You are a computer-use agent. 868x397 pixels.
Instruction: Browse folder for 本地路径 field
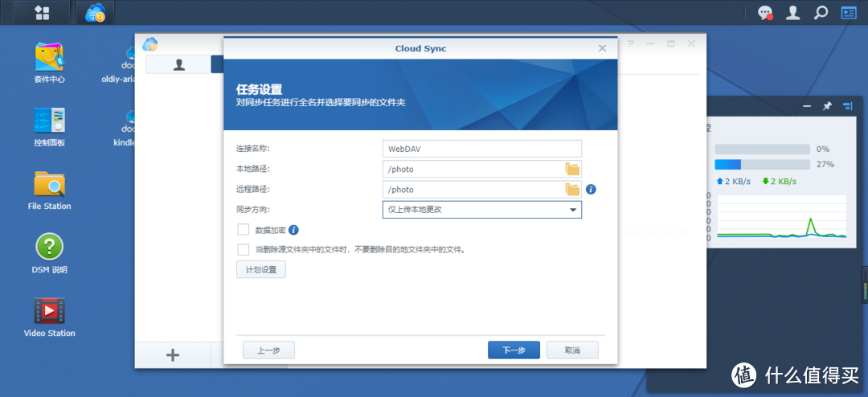(572, 169)
